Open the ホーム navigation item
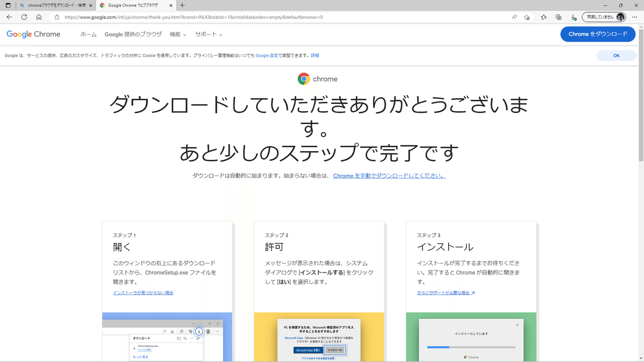The height and width of the screenshot is (362, 644). 88,34
